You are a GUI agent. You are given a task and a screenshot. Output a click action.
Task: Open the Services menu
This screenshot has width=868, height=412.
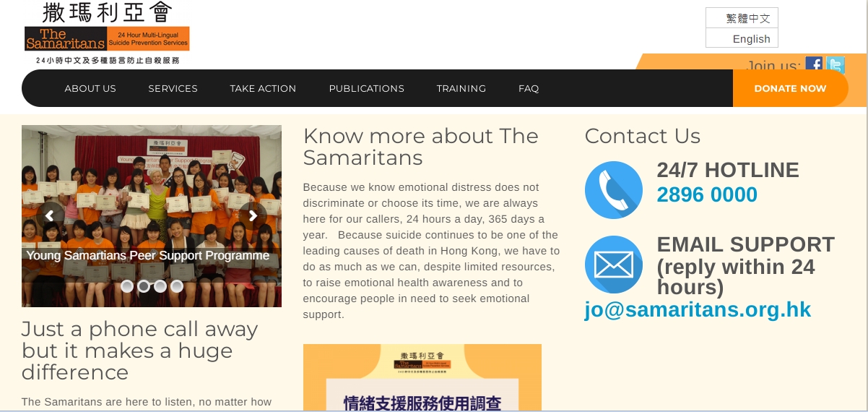pos(173,88)
